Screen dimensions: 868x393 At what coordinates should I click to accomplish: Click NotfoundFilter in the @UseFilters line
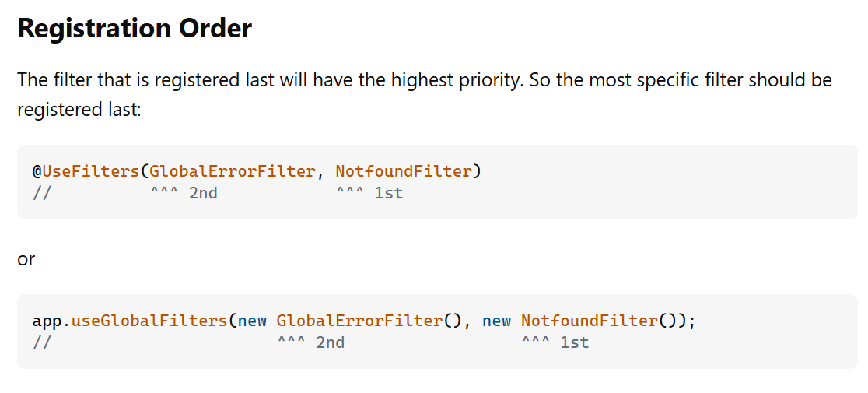coord(404,171)
